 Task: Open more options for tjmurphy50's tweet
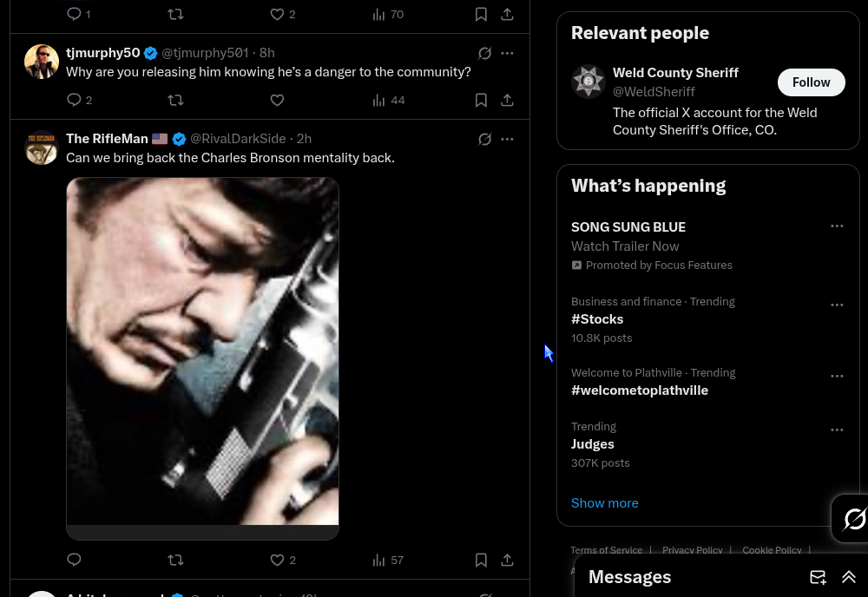[508, 53]
